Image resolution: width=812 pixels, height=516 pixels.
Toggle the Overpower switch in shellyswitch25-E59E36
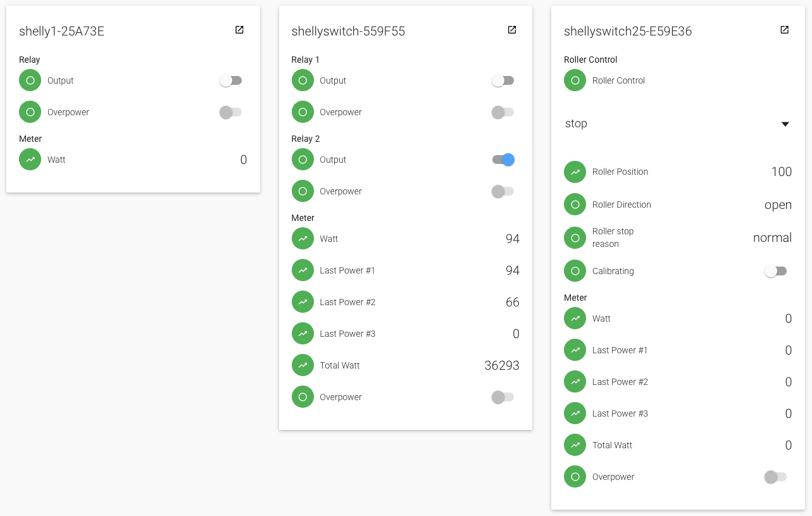click(x=775, y=477)
